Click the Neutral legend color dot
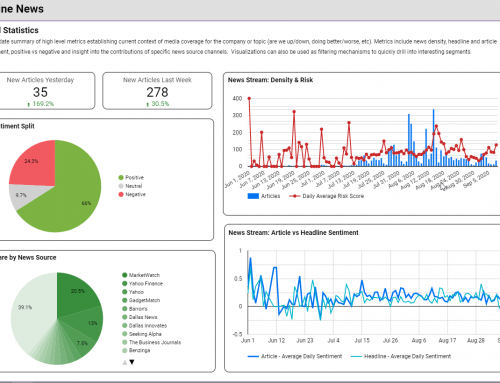Screen dimensions: 500x383 point(121,186)
